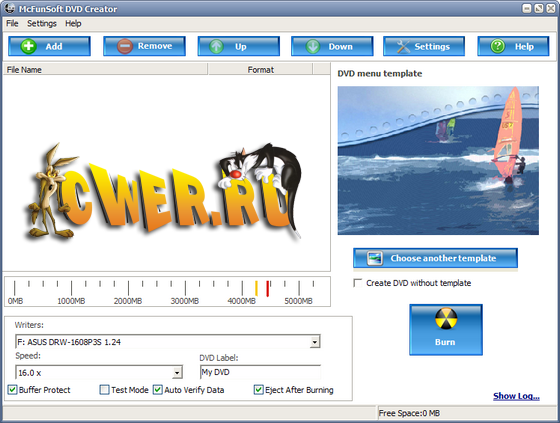
Task: Click the 1000MB label on the capacity scale
Action: 71,301
